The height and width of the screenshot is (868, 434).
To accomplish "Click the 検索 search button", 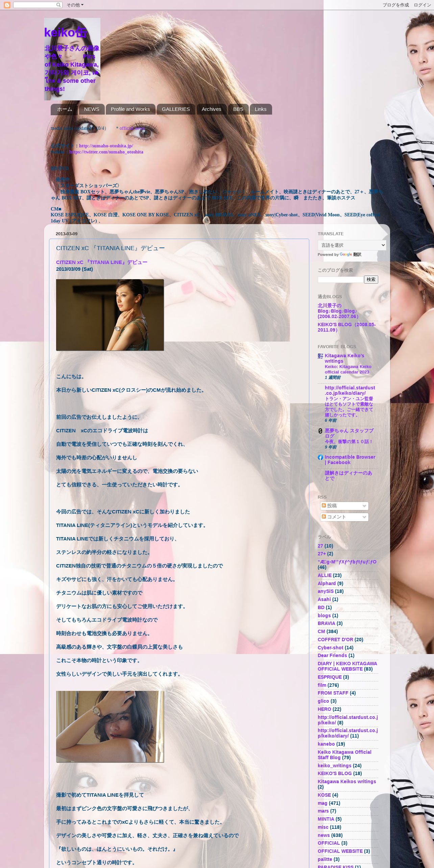I will pyautogui.click(x=371, y=280).
